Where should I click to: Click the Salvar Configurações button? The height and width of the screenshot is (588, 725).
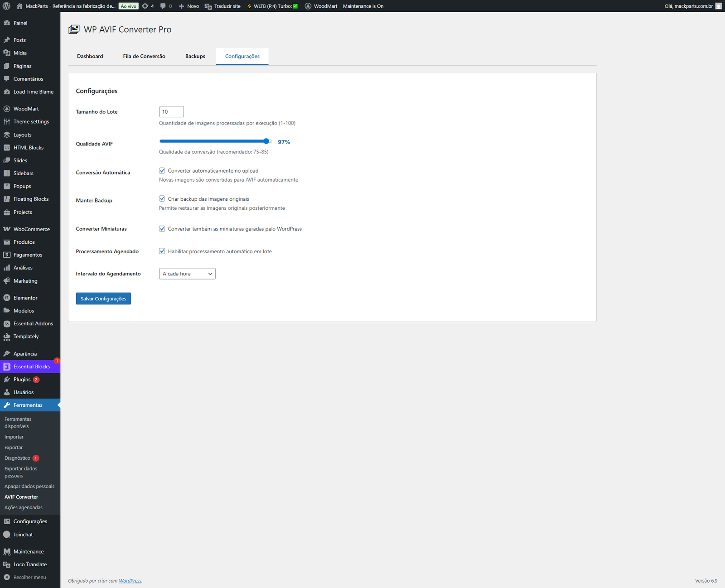click(x=103, y=299)
